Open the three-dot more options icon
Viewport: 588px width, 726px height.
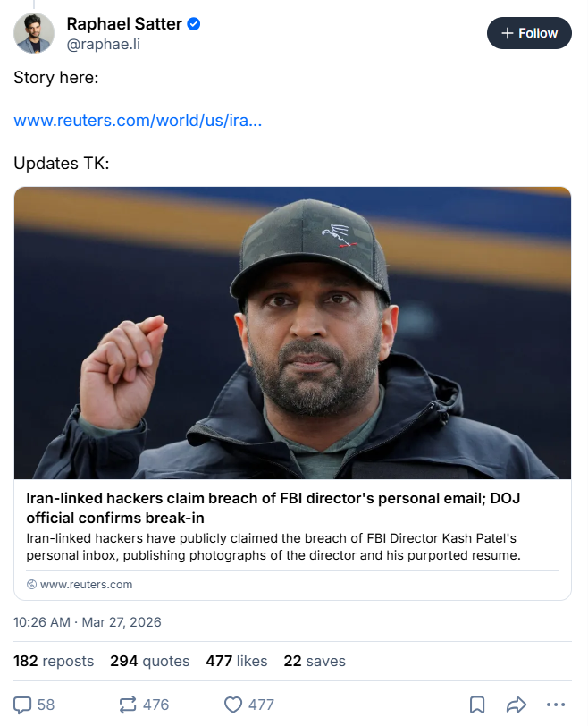click(x=554, y=705)
